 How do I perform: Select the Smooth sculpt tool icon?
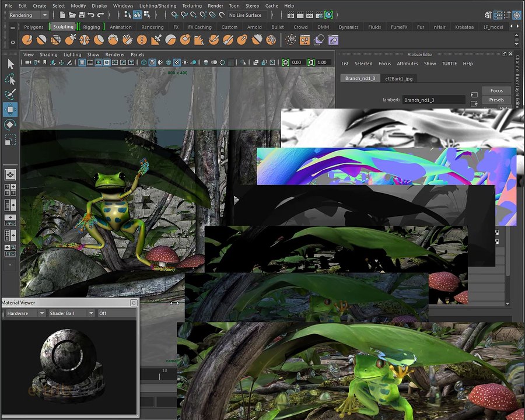[x=41, y=40]
